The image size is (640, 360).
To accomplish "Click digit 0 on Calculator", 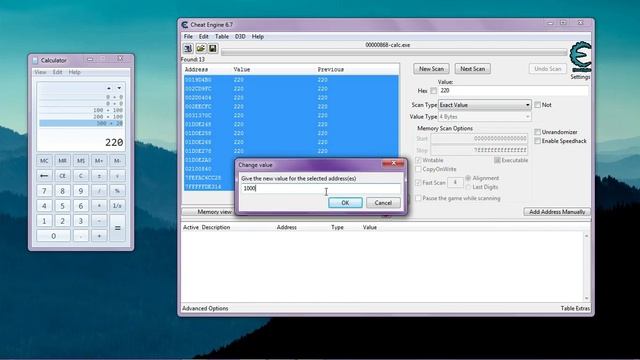I will tap(53, 236).
